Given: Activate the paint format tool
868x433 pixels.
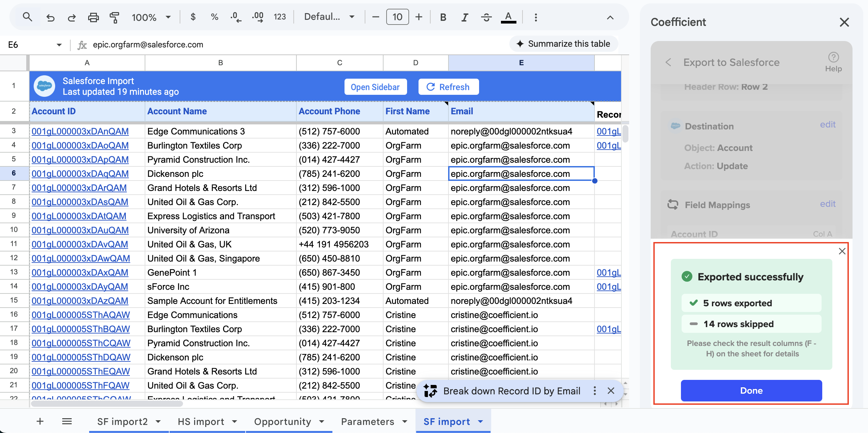Looking at the screenshot, I should tap(115, 17).
